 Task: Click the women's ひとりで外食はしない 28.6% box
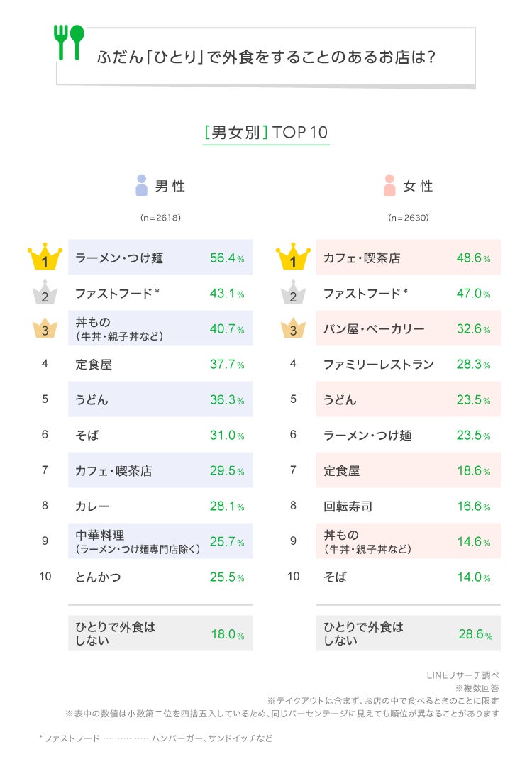point(408,633)
